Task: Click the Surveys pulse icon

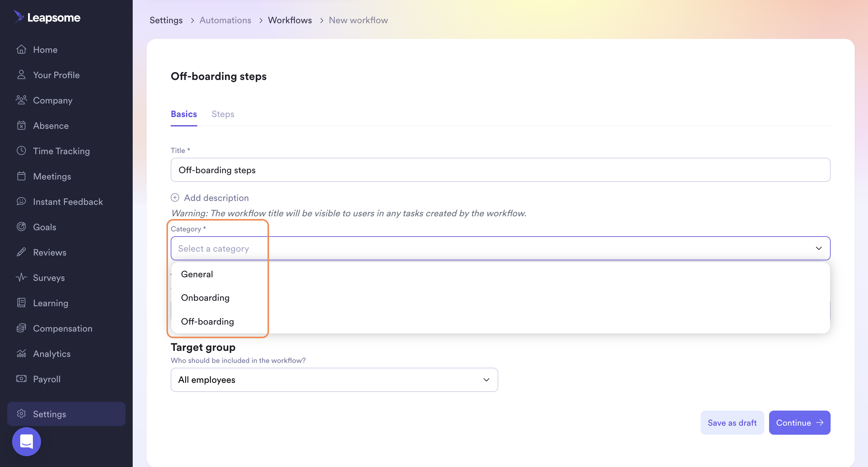Action: coord(21,277)
